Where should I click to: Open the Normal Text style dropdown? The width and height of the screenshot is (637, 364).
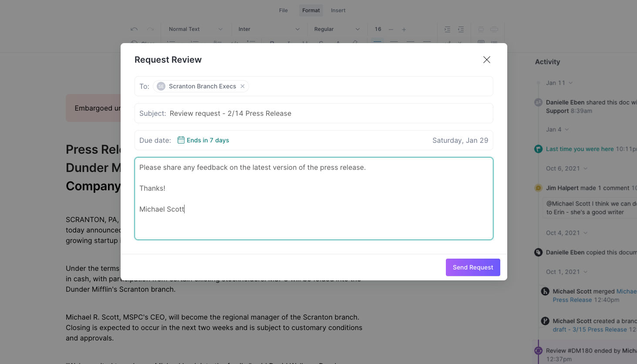[x=195, y=29]
